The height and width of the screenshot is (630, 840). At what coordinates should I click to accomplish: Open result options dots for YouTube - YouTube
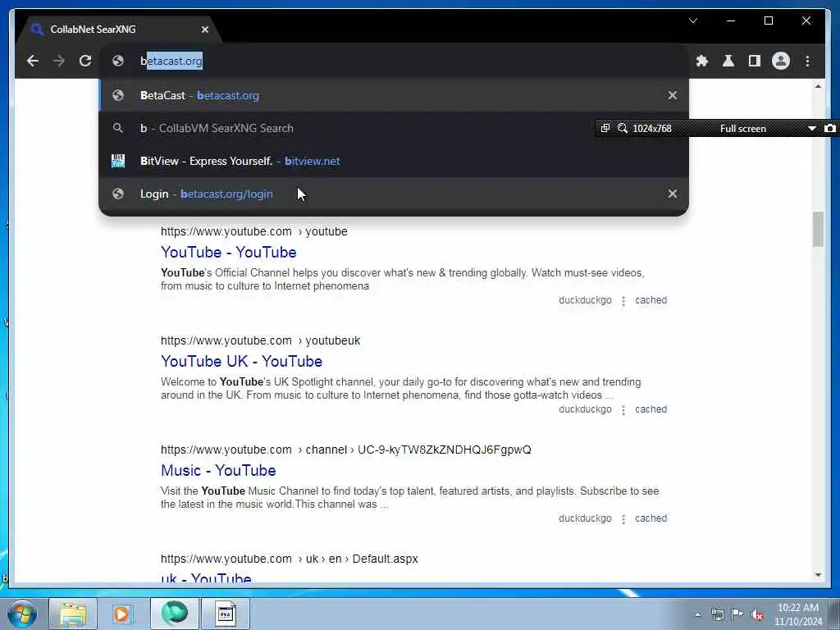point(623,301)
